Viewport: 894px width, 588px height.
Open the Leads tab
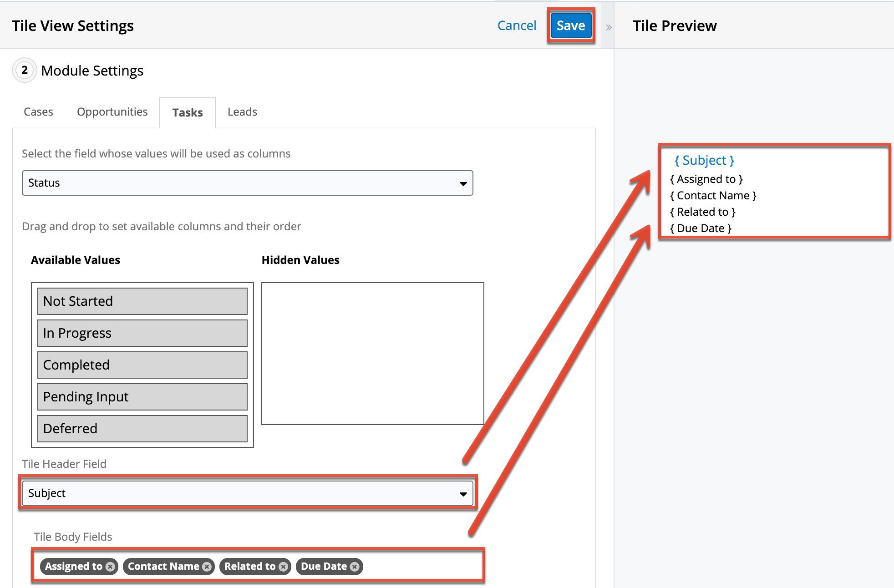[242, 112]
